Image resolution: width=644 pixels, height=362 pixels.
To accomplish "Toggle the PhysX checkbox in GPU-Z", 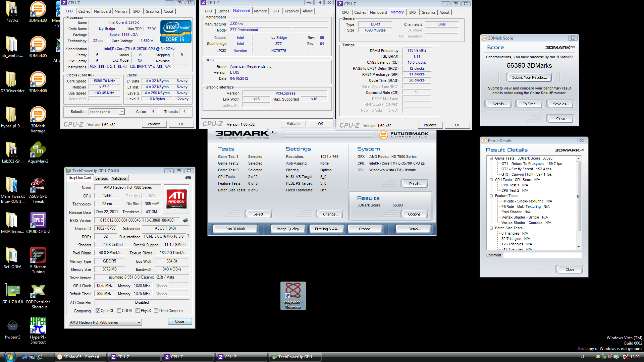I will click(138, 311).
